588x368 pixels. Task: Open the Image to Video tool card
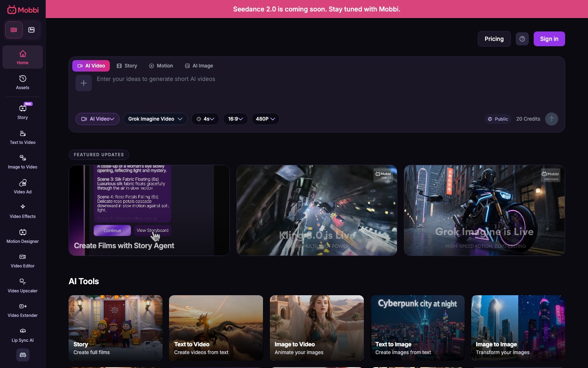click(317, 328)
